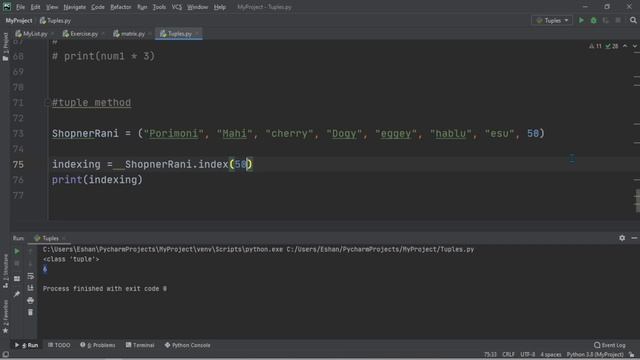Viewport: 640px width, 360px height.
Task: Open the Help menu
Action: coord(220,7)
